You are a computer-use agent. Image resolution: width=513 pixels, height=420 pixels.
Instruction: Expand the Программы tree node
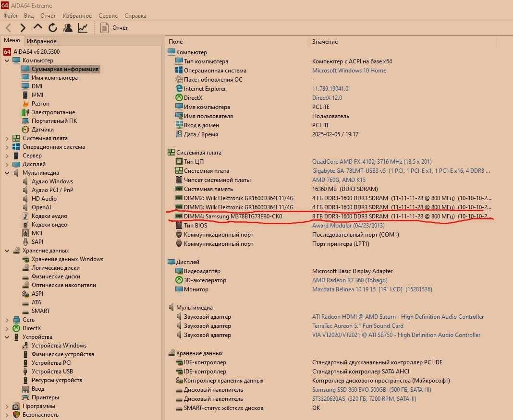tap(7, 406)
